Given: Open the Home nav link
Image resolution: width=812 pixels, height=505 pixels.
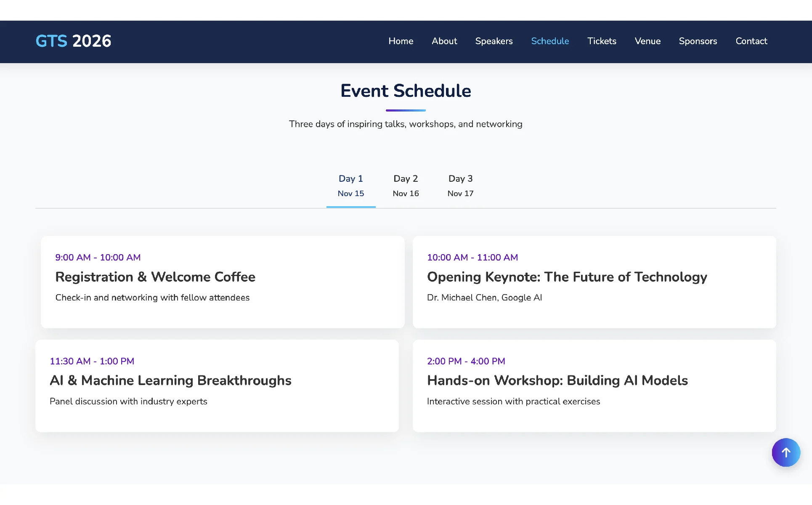Looking at the screenshot, I should coord(401,41).
